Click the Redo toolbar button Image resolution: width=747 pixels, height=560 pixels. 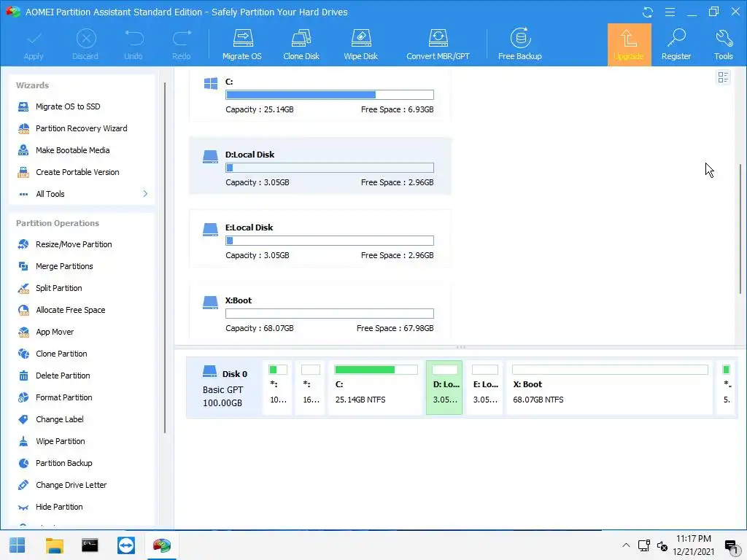pyautogui.click(x=182, y=44)
